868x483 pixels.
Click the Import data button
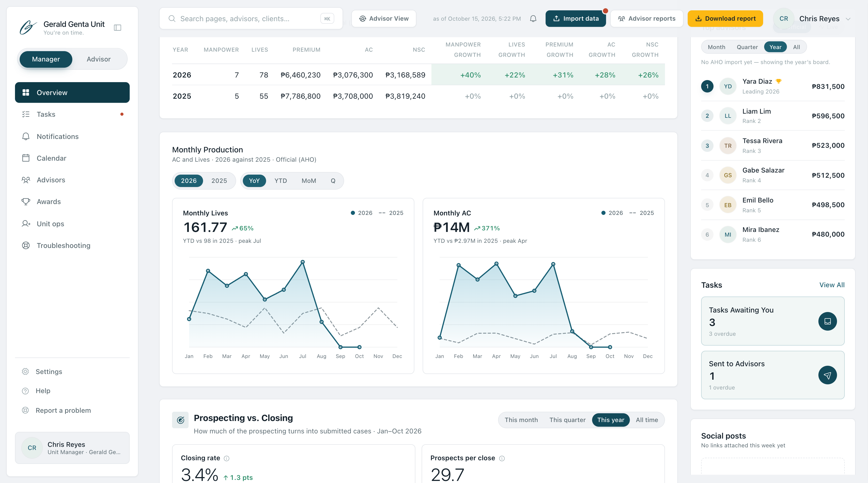coord(576,19)
